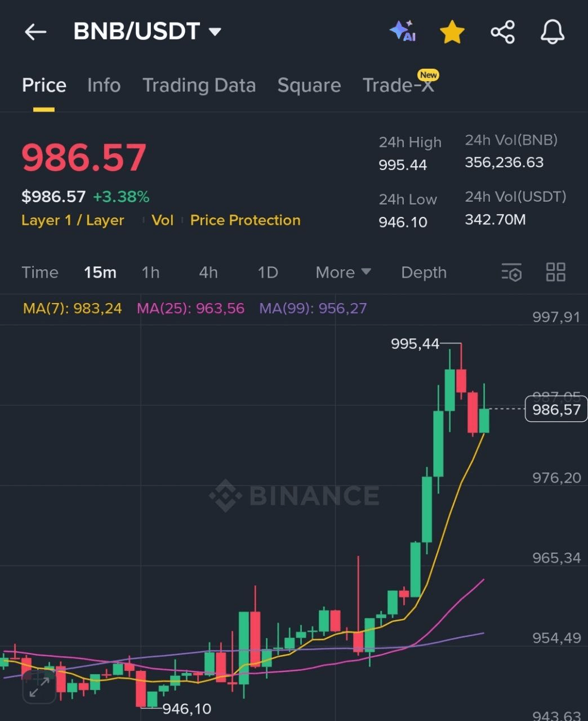Tap the share icon
Image resolution: width=588 pixels, height=721 pixels.
coord(502,32)
